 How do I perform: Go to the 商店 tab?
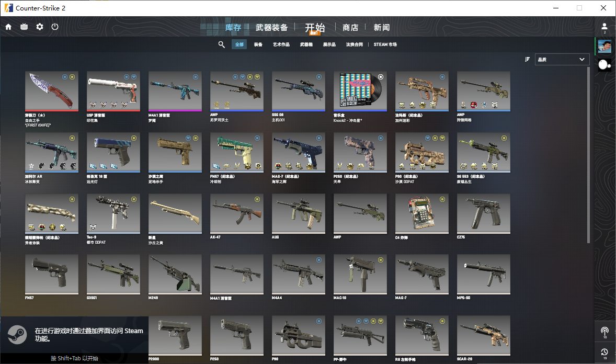(x=350, y=28)
